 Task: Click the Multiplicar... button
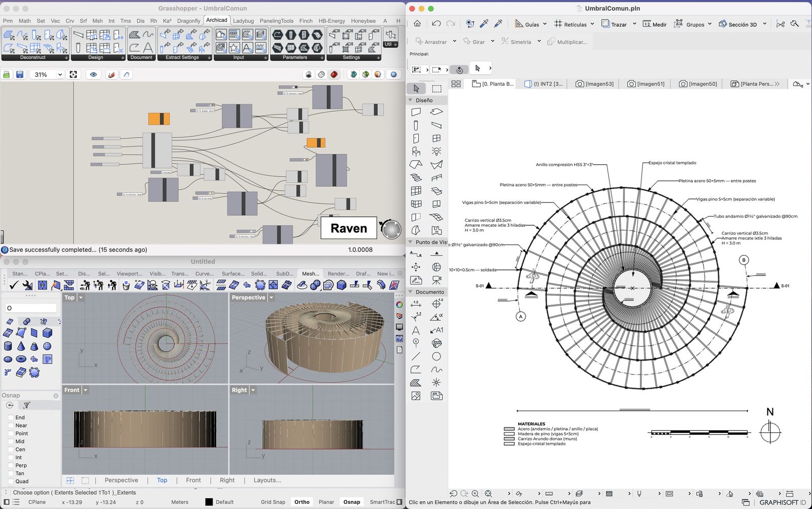pos(567,42)
